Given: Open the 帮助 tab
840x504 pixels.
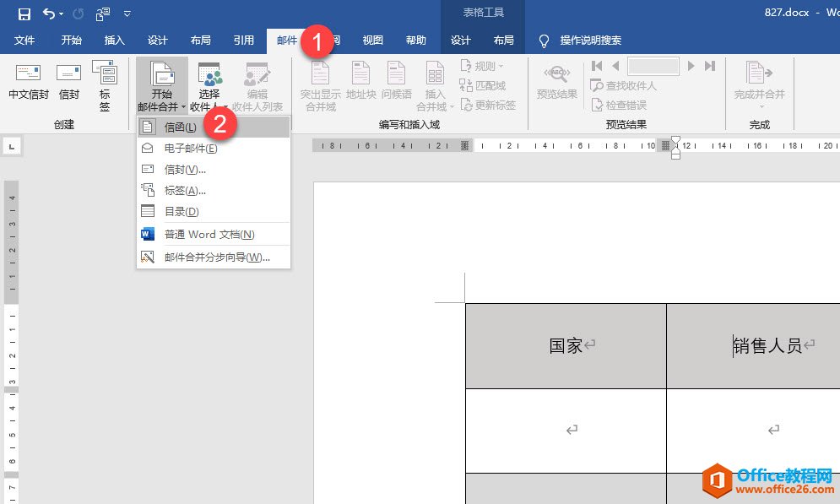Looking at the screenshot, I should tap(415, 41).
